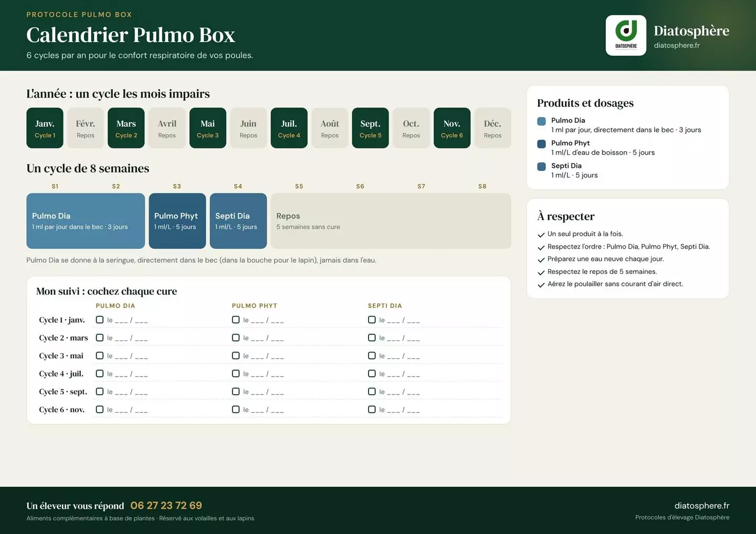Viewport: 756px width, 534px height.
Task: Click the 'PULMO PHYT' column header
Action: [255, 306]
